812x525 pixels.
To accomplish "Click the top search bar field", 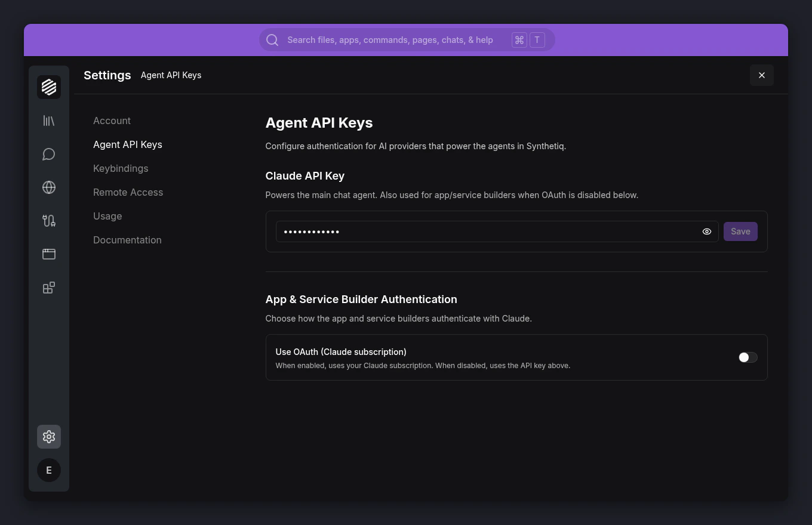I will 407,40.
